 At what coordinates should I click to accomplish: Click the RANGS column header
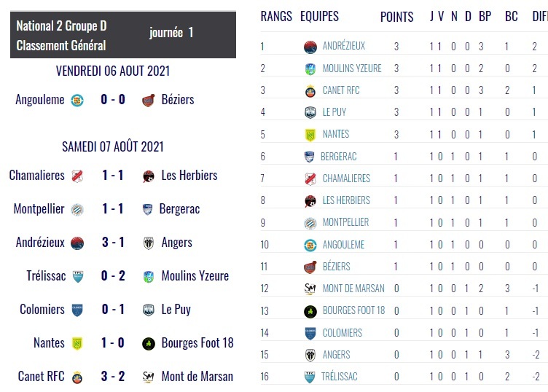(x=276, y=16)
